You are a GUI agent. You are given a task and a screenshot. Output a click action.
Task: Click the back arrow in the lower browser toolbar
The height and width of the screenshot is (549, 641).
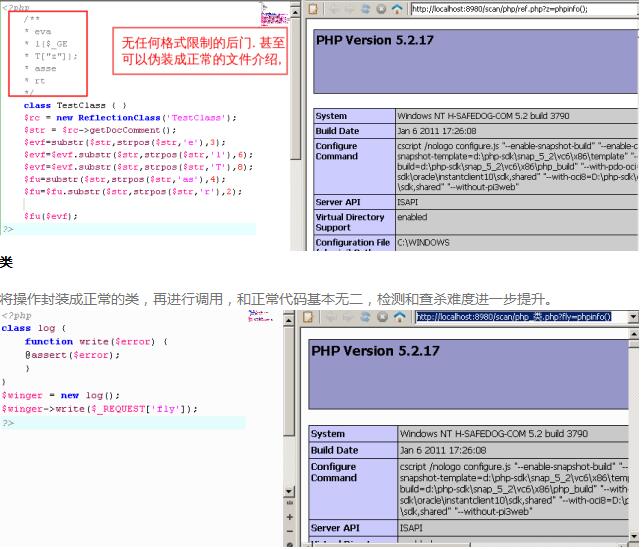332,317
